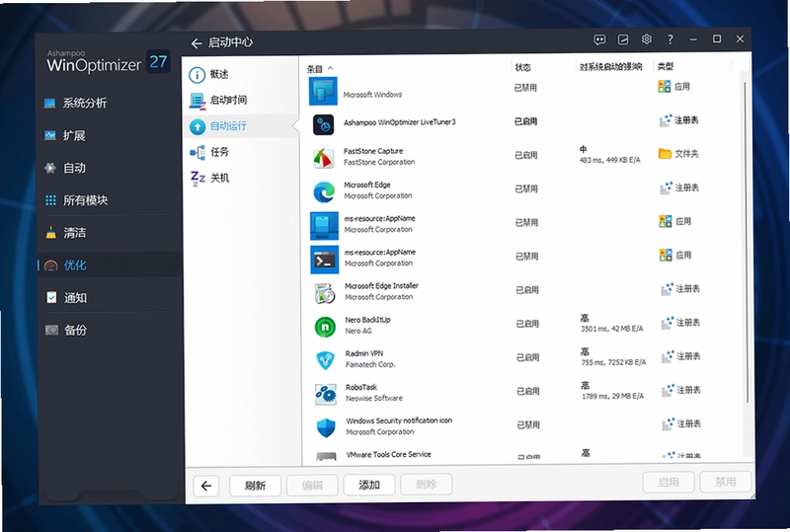Click 注册表 icon in Radmin VPN row
This screenshot has height=532, width=790.
click(x=668, y=356)
